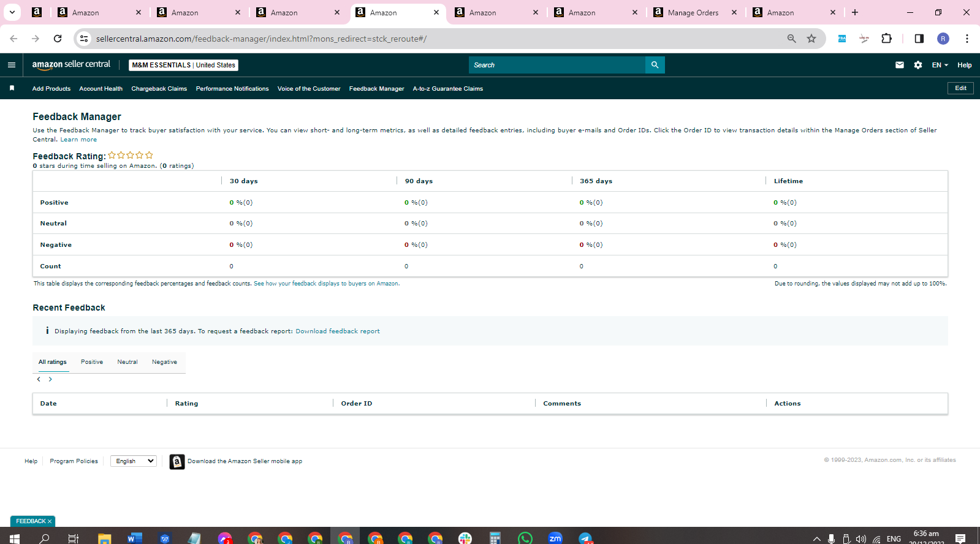This screenshot has height=544, width=980.
Task: Go to Chargeback Claims
Action: [159, 89]
